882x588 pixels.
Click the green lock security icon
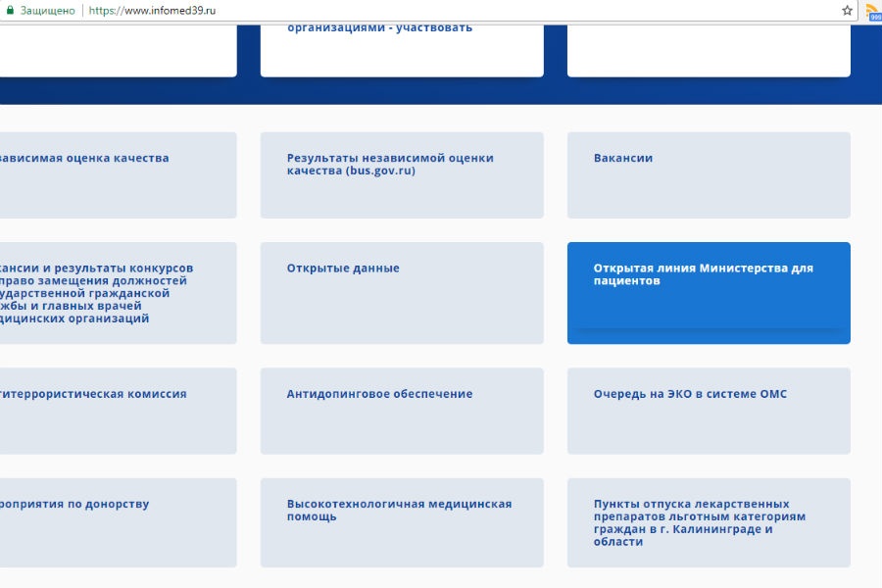pos(10,11)
